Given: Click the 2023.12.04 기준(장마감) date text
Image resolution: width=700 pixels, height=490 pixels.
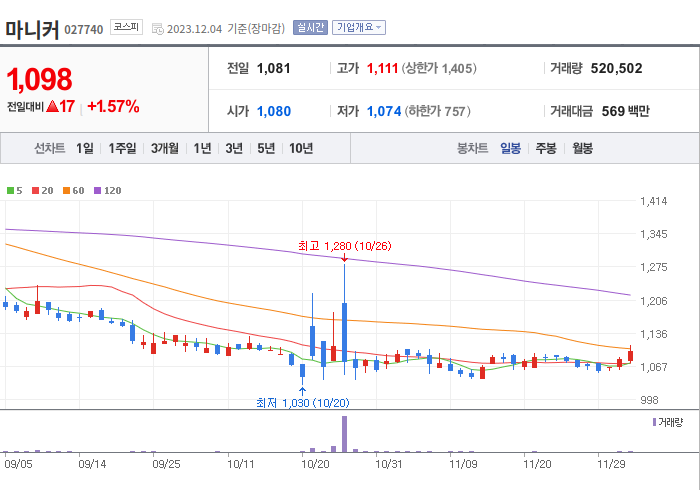Looking at the screenshot, I should (225, 29).
